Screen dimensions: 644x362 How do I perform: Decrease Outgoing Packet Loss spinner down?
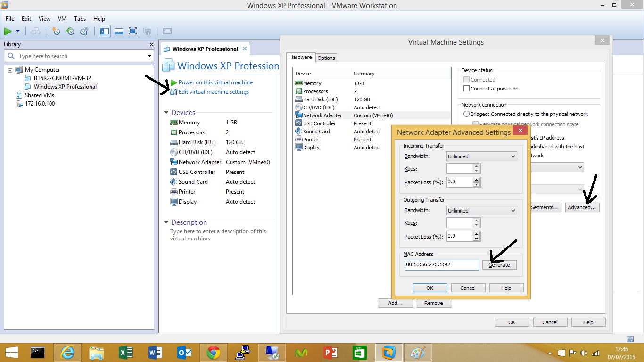(477, 239)
